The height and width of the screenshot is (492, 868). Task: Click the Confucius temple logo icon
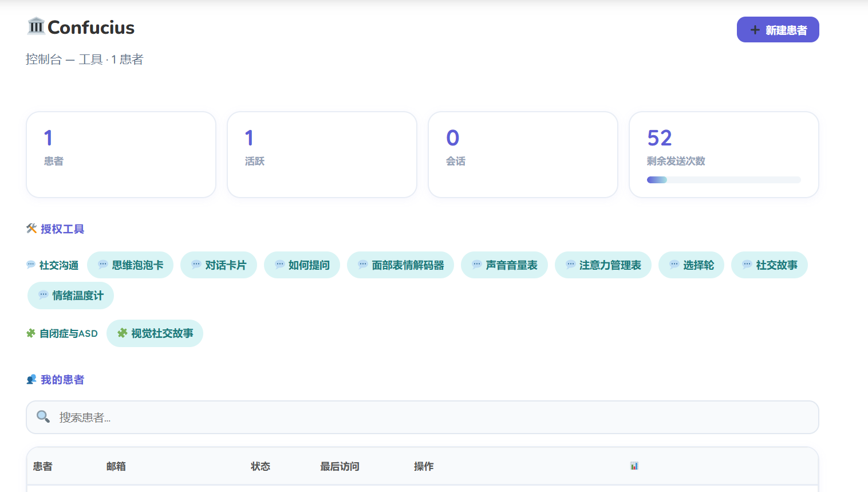[x=36, y=26]
